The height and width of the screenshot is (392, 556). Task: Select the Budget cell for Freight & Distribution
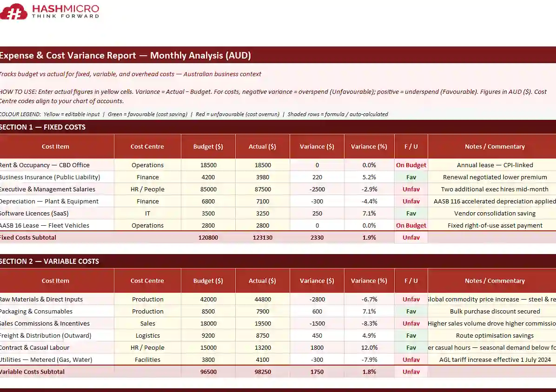coord(208,335)
